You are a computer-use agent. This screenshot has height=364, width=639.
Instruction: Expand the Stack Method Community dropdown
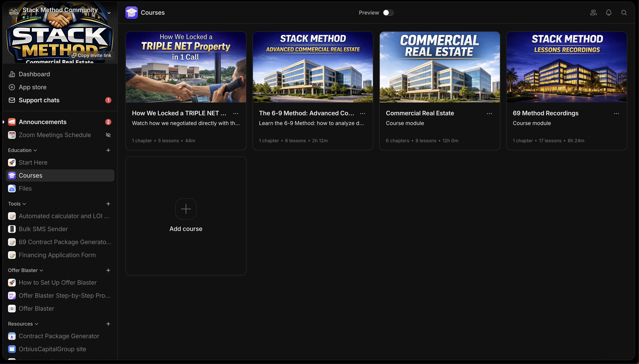(109, 13)
